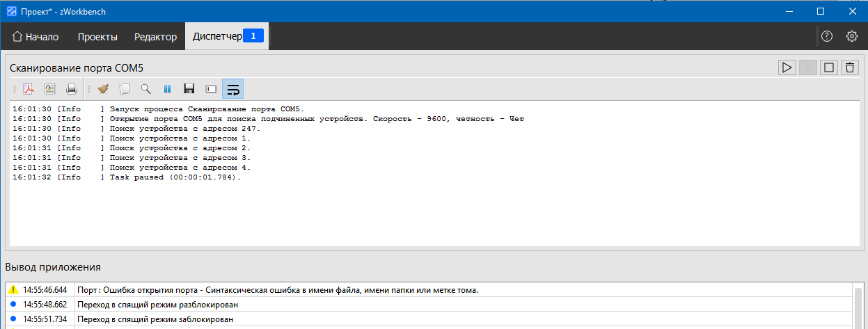This screenshot has width=868, height=329.
Task: Print the log with the printer icon
Action: pyautogui.click(x=71, y=89)
